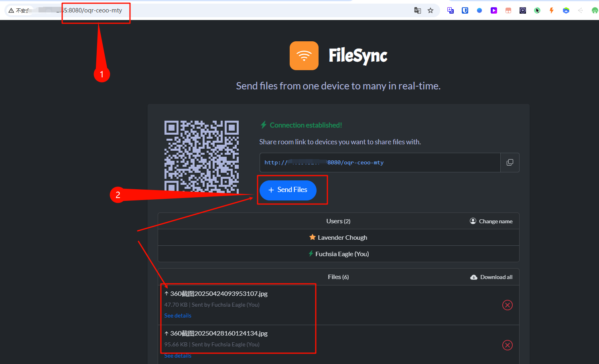
Task: Click the 95.66 KB sender info line
Action: tap(212, 344)
